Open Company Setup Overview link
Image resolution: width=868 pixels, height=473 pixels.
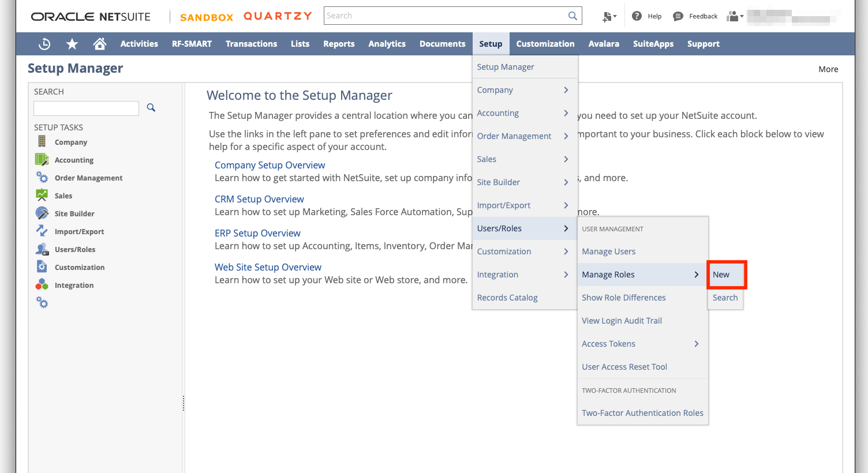pyautogui.click(x=270, y=165)
